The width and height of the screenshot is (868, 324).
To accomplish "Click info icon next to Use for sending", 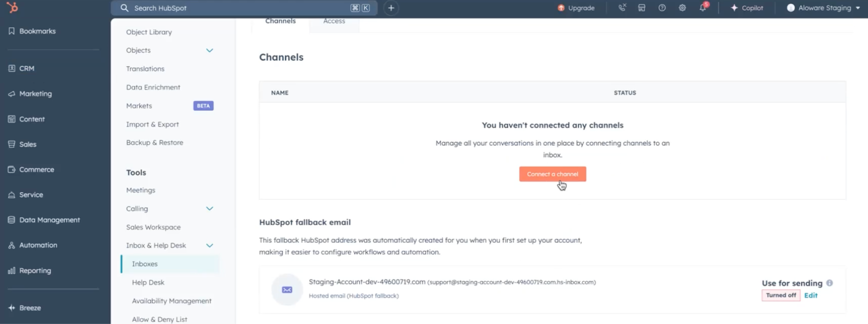I will tap(829, 283).
